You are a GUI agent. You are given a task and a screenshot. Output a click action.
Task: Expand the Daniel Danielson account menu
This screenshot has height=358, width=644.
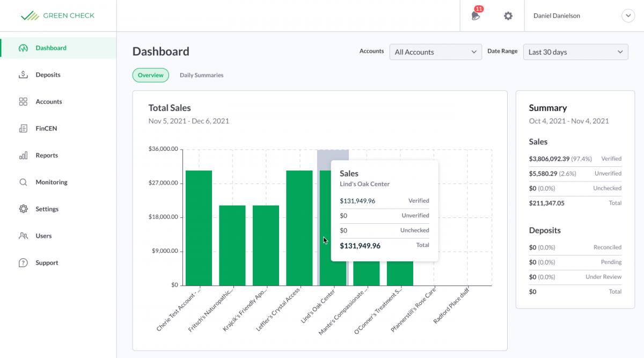coord(628,16)
